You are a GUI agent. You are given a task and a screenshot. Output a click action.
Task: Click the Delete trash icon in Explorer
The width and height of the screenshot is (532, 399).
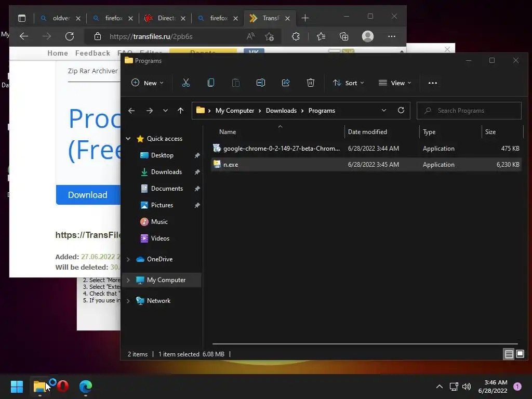311,83
